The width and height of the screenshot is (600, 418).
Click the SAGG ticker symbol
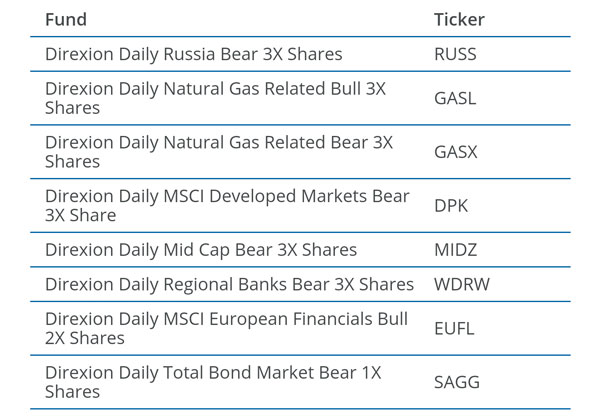tap(457, 383)
